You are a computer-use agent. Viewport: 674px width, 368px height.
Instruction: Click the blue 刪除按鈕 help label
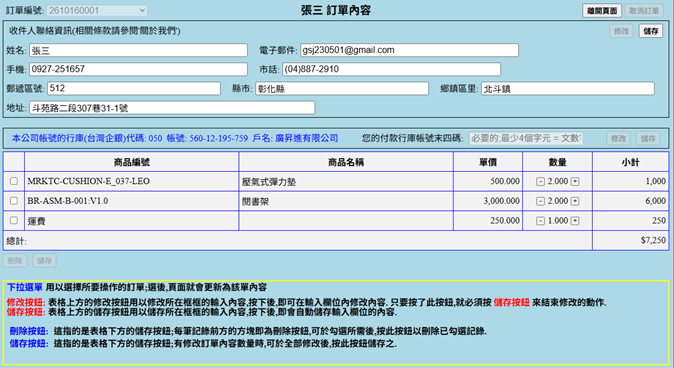[x=28, y=331]
